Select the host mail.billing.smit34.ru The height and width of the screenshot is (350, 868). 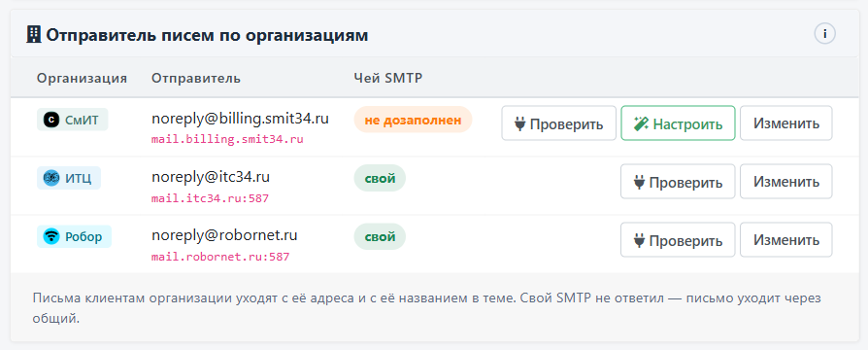pos(227,139)
